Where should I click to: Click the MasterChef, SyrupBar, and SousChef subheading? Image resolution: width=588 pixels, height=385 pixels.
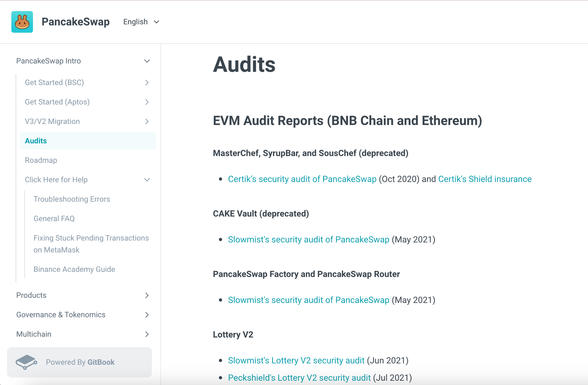311,153
